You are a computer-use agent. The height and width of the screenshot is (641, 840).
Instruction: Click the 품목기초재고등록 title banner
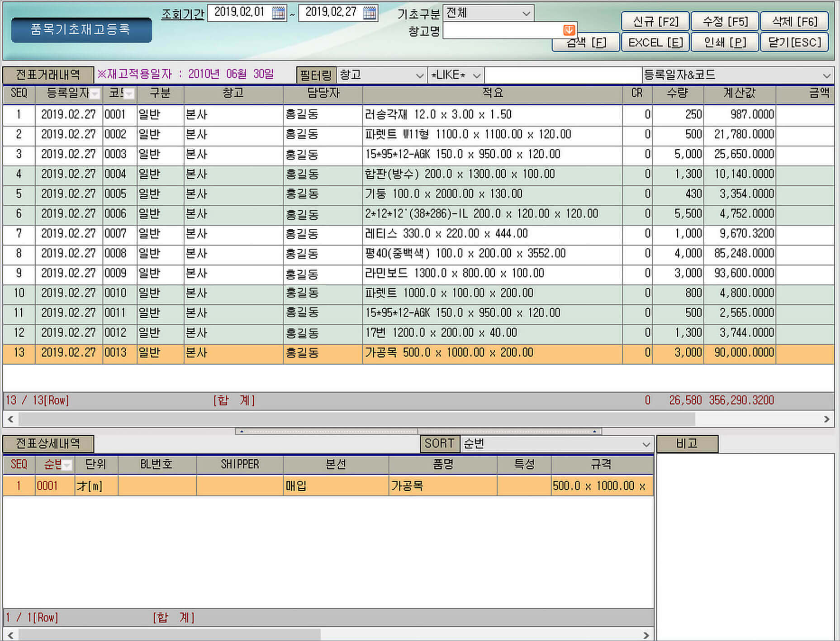click(81, 30)
